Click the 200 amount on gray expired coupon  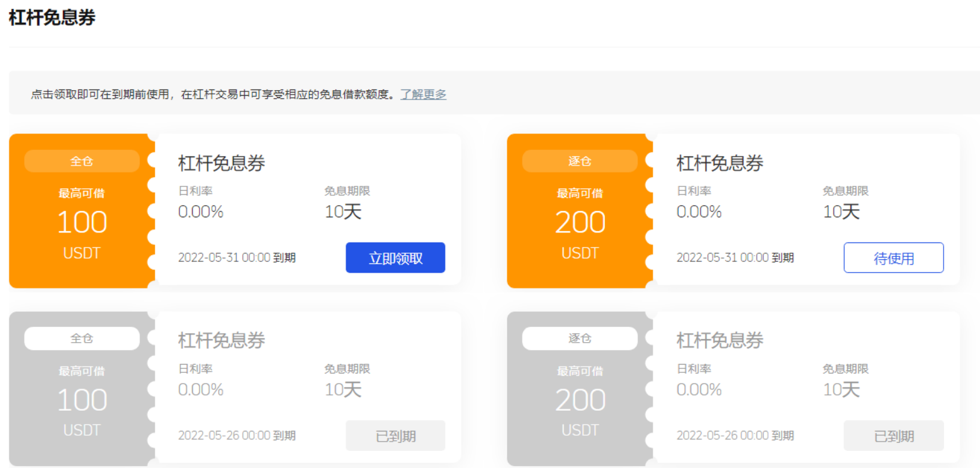click(580, 400)
